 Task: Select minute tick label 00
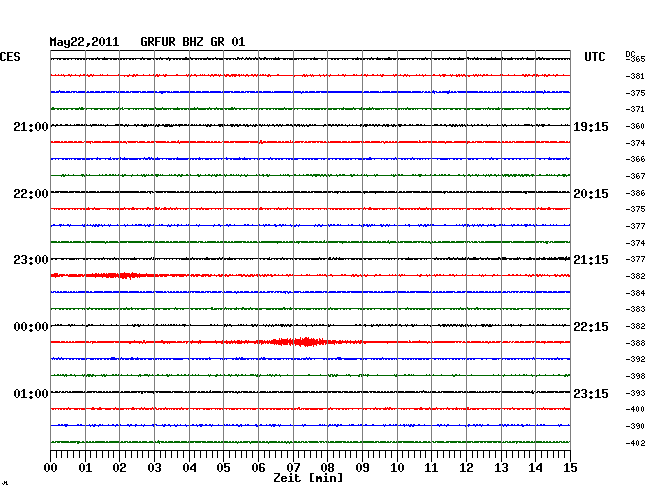click(x=51, y=468)
